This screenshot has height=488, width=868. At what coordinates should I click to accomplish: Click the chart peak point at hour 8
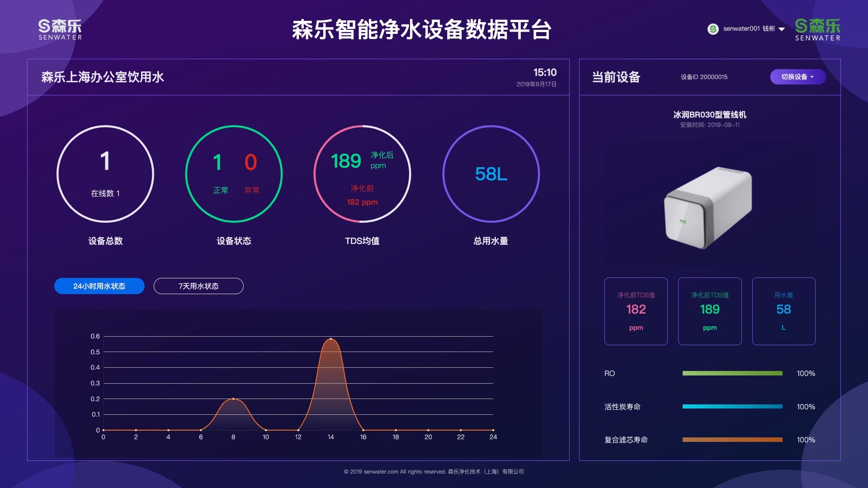(233, 399)
